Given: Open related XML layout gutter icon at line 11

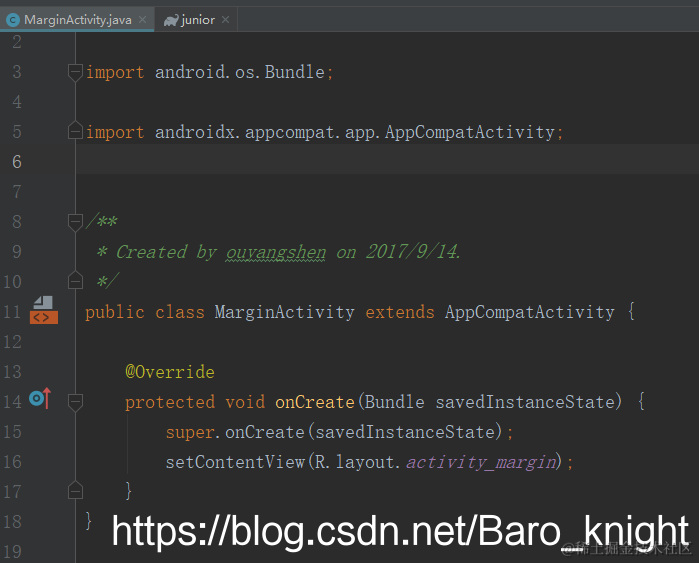Looking at the screenshot, I should point(44,310).
